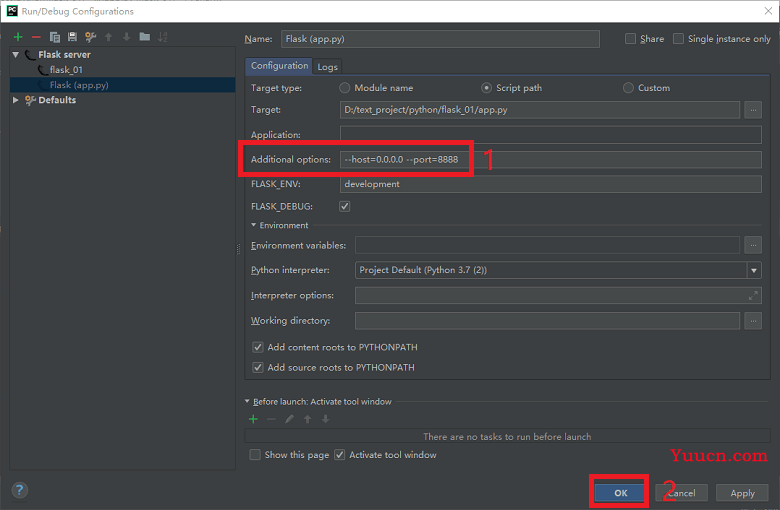
Task: Remove the before-launch task
Action: (x=271, y=419)
